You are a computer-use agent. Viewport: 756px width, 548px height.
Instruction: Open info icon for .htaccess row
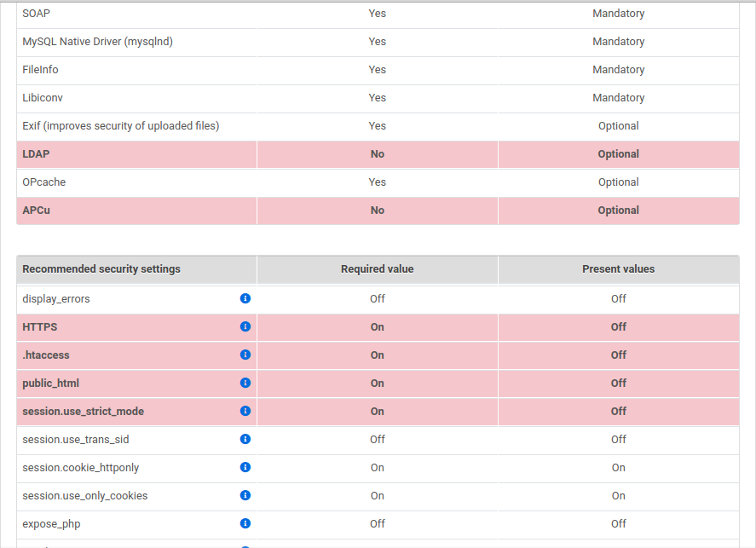coord(245,355)
